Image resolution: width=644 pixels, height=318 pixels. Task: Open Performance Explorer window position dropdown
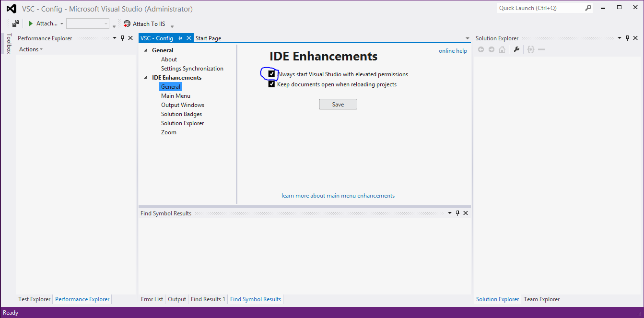(115, 38)
